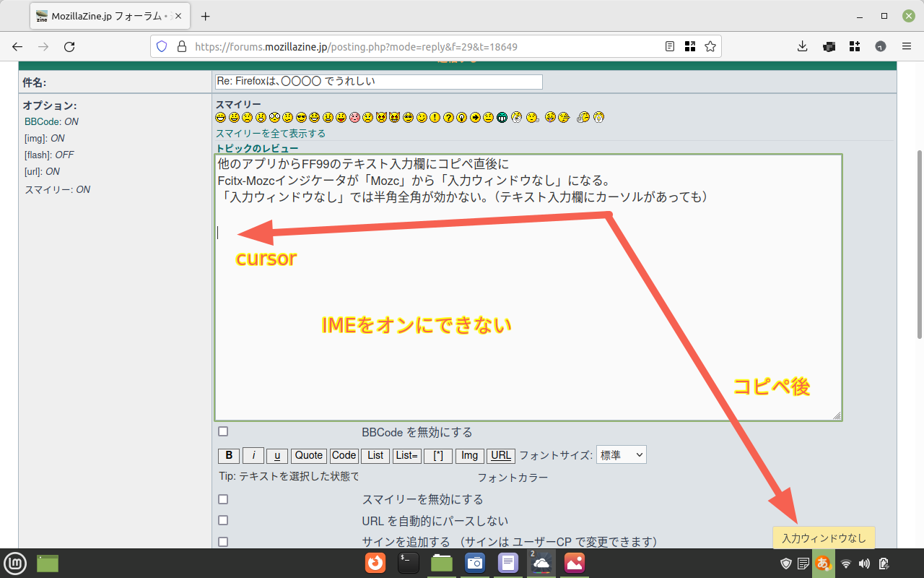Open a new browser tab

coord(205,16)
